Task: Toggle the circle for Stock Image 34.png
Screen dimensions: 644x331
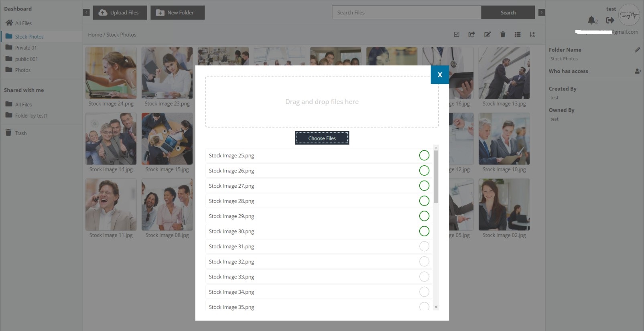Action: (424, 292)
